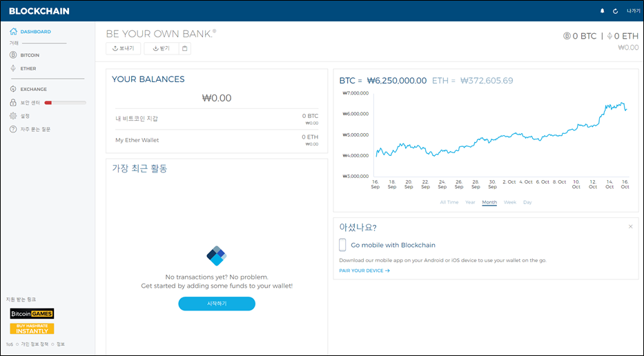Click the ₩0.00 total balance amount
The width and height of the screenshot is (644, 356).
coord(217,98)
